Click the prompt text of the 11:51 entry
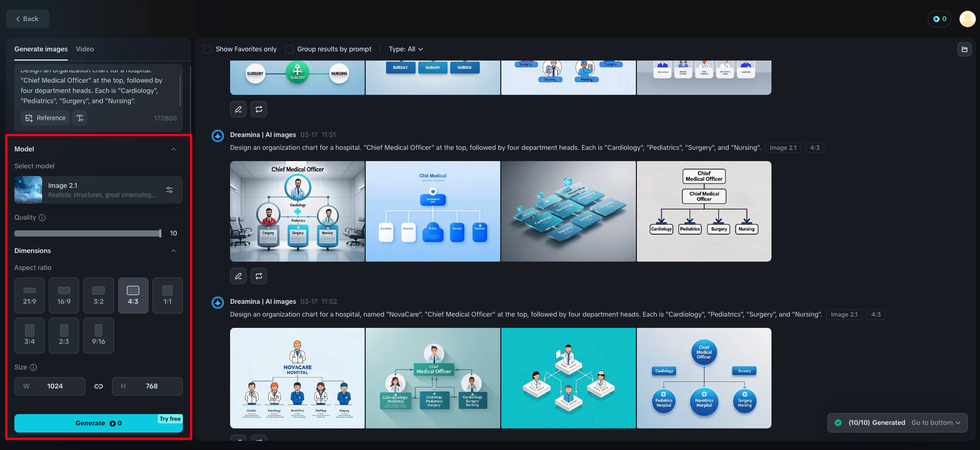This screenshot has width=980, height=450. pyautogui.click(x=496, y=148)
